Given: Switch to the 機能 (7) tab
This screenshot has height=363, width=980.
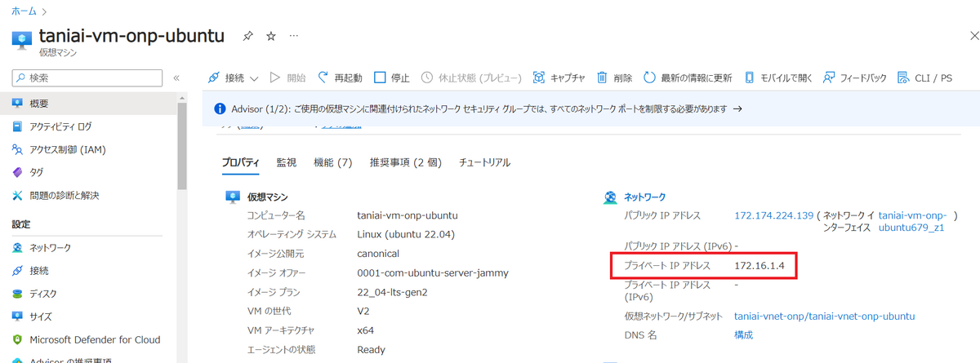Looking at the screenshot, I should [332, 162].
